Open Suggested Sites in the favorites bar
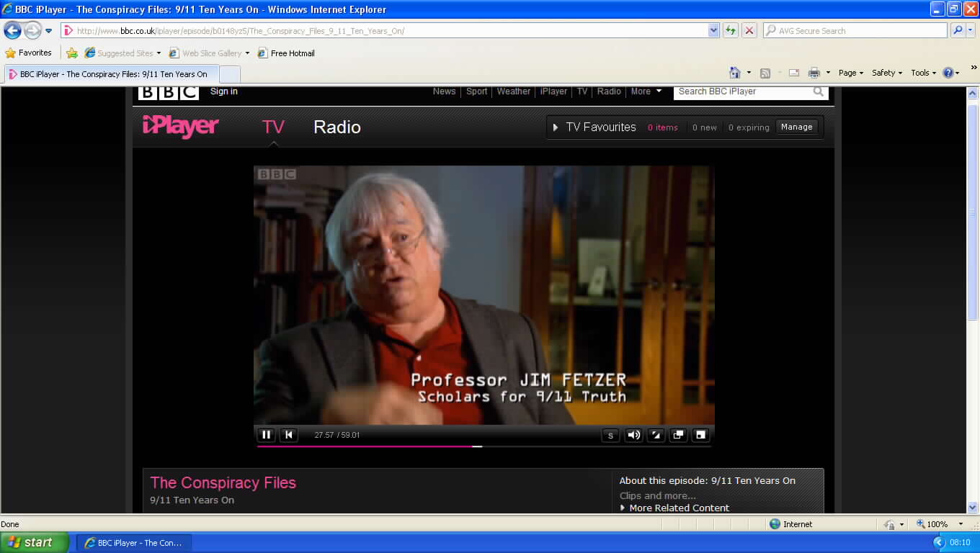Screen dimensions: 980x553 click(x=122, y=53)
